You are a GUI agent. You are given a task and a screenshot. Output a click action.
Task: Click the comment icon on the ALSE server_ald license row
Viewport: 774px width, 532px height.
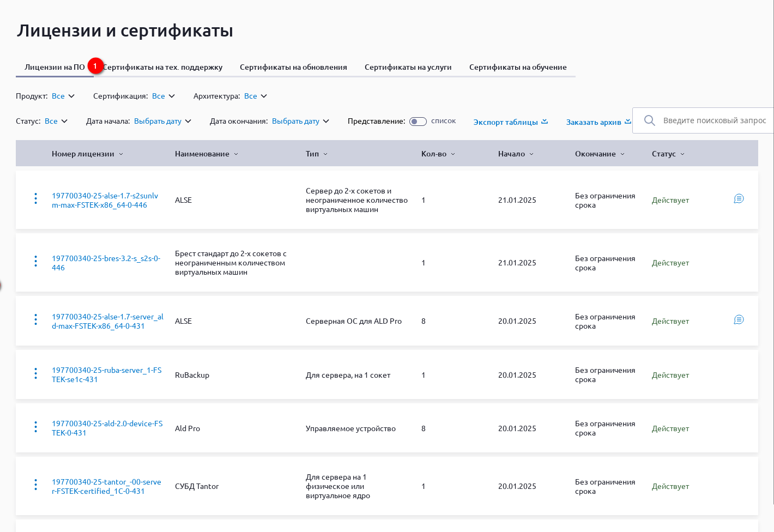tap(739, 320)
